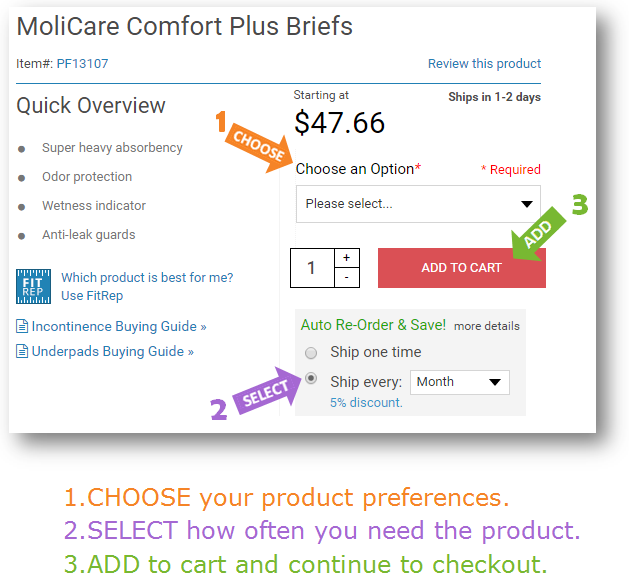Select the Ship every radio button

pos(311,378)
